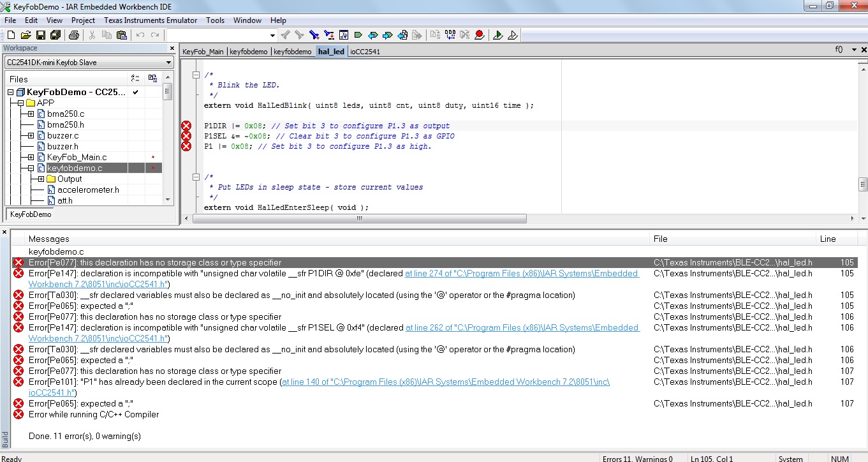The height and width of the screenshot is (462, 868).
Task: Collapse the 'Blink the LED' comment fold
Action: [x=196, y=75]
